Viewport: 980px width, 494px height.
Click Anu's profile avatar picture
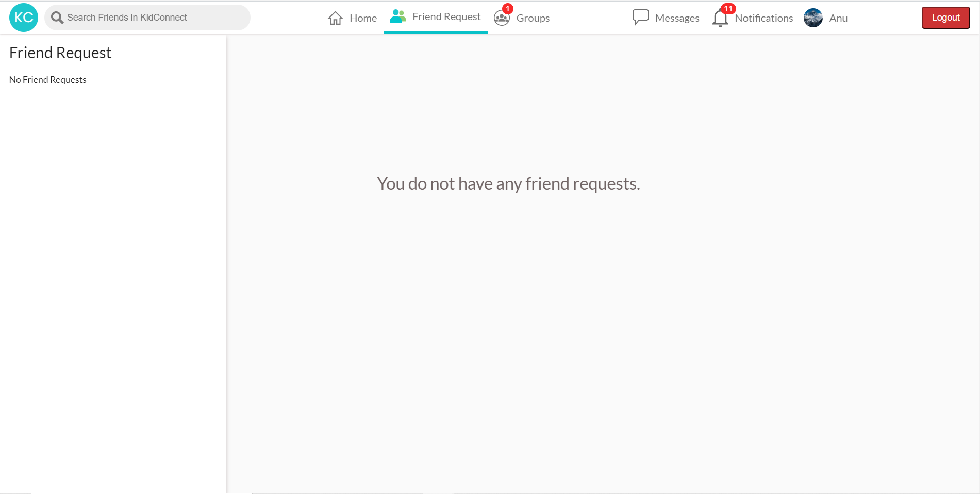(x=813, y=18)
